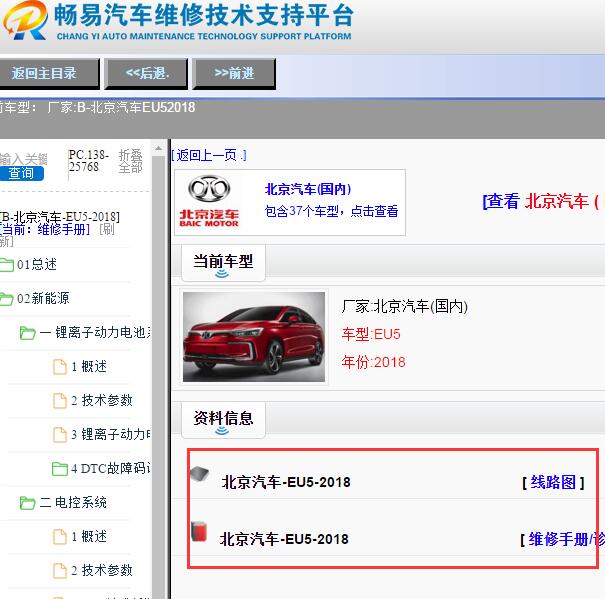
Task: Click the folder icon beside 02新能源
Action: 7,298
